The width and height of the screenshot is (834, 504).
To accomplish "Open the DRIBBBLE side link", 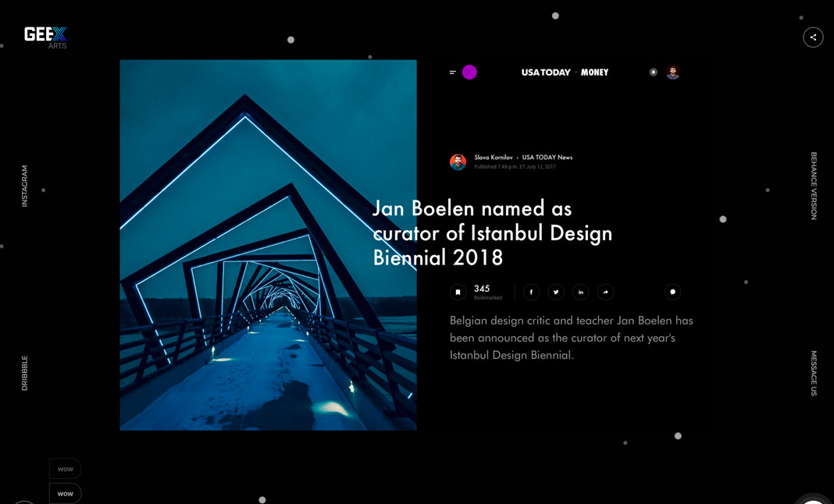I will [24, 373].
